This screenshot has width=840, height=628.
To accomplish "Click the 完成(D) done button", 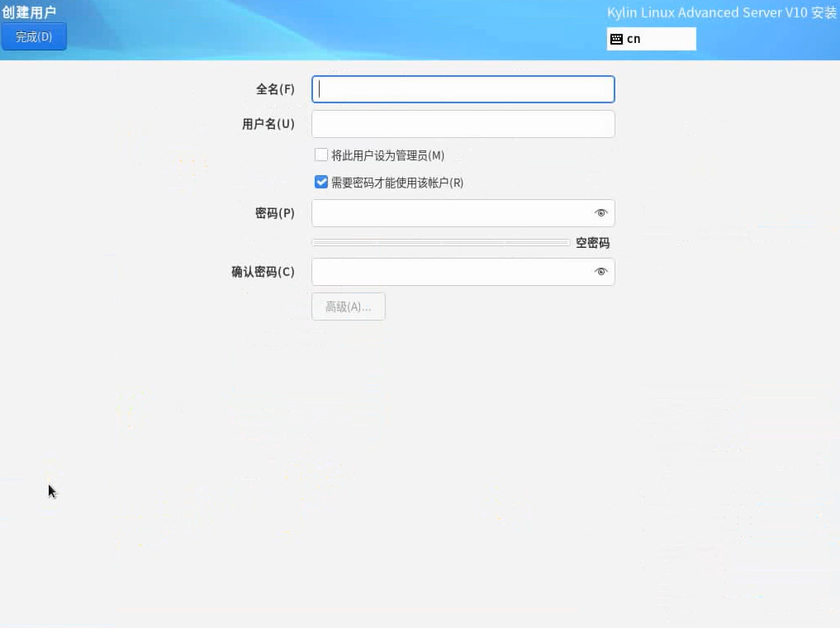I will point(34,36).
